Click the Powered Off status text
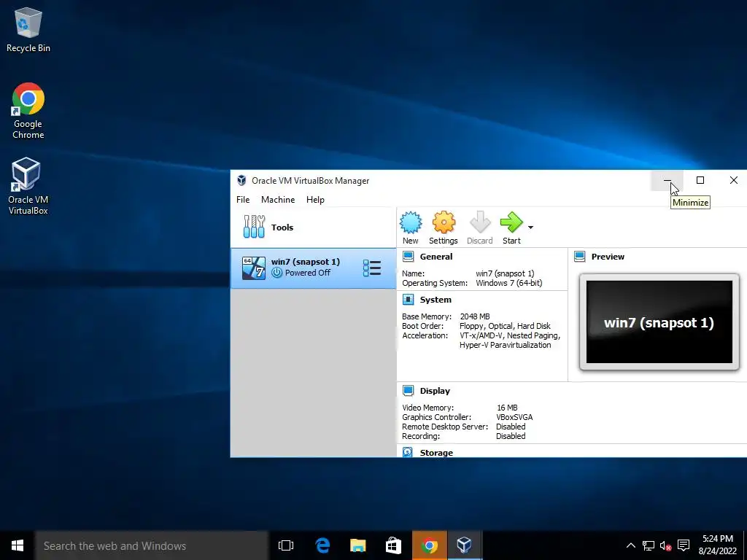 tap(308, 273)
